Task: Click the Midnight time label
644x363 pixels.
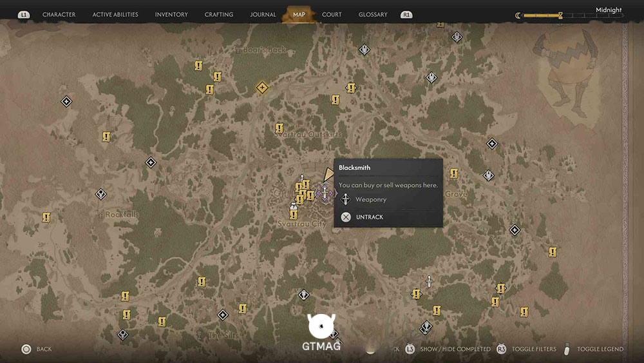Action: coord(609,10)
